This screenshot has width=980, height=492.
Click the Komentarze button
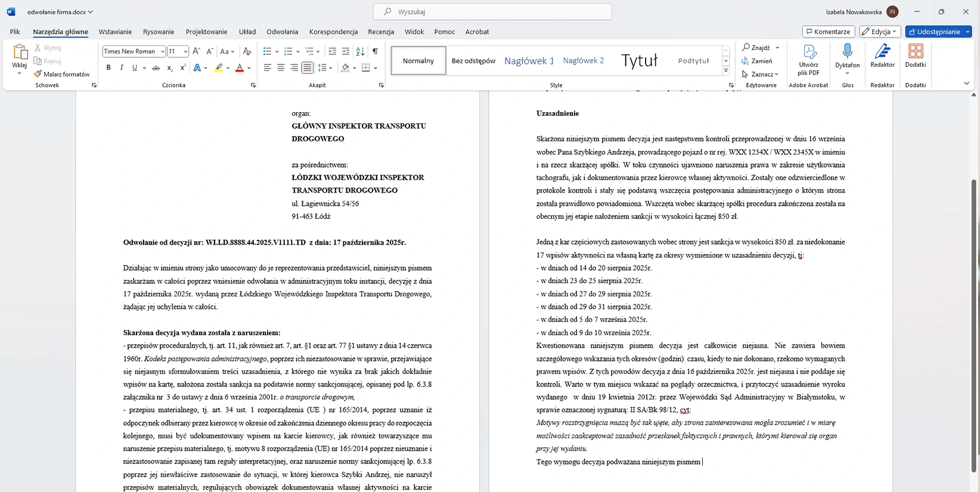(829, 32)
